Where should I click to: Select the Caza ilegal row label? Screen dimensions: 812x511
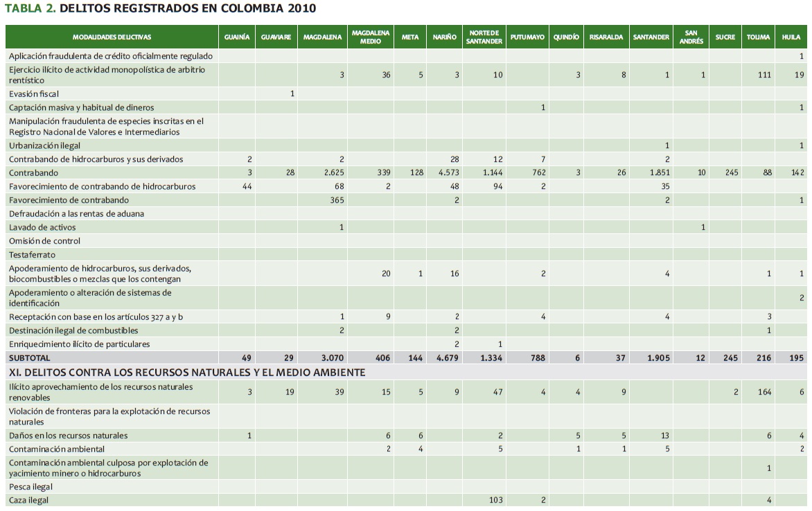pyautogui.click(x=29, y=500)
